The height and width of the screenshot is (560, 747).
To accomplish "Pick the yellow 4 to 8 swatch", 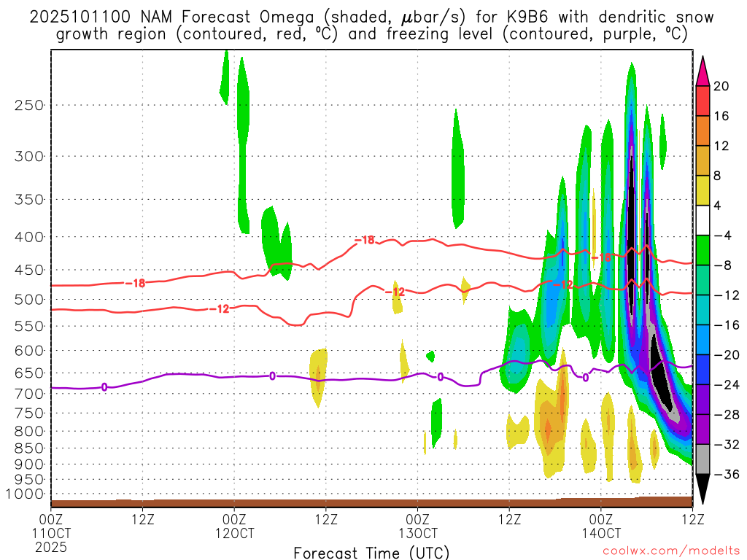I will click(x=703, y=190).
